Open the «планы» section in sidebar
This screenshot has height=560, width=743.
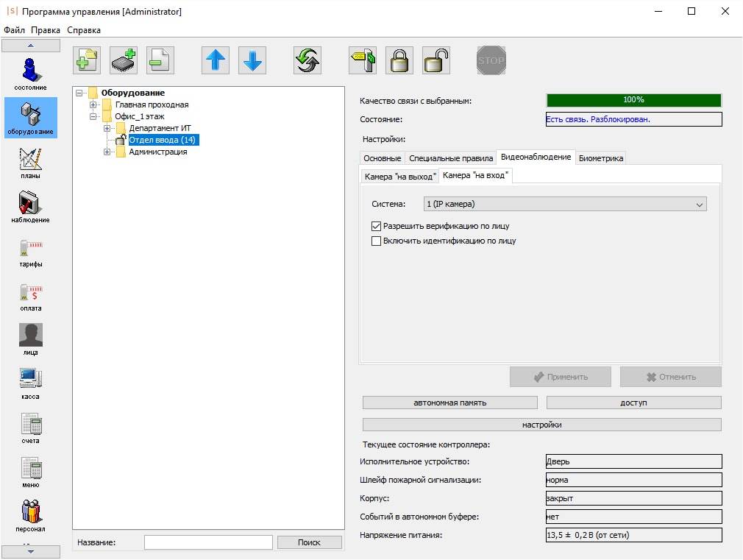(x=30, y=162)
